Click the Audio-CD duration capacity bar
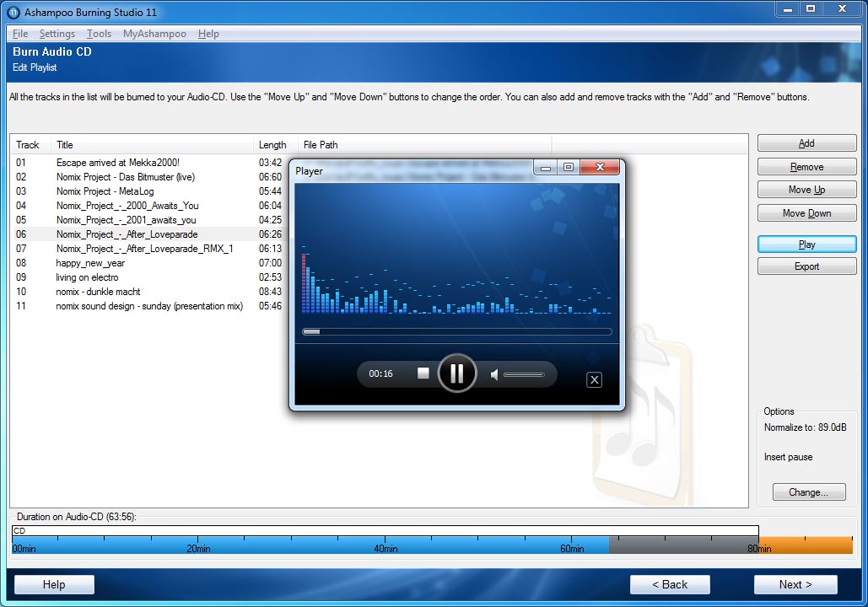 point(433,540)
